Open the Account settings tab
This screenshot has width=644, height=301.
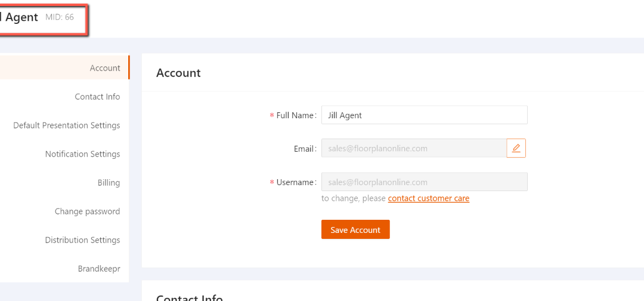pyautogui.click(x=105, y=68)
